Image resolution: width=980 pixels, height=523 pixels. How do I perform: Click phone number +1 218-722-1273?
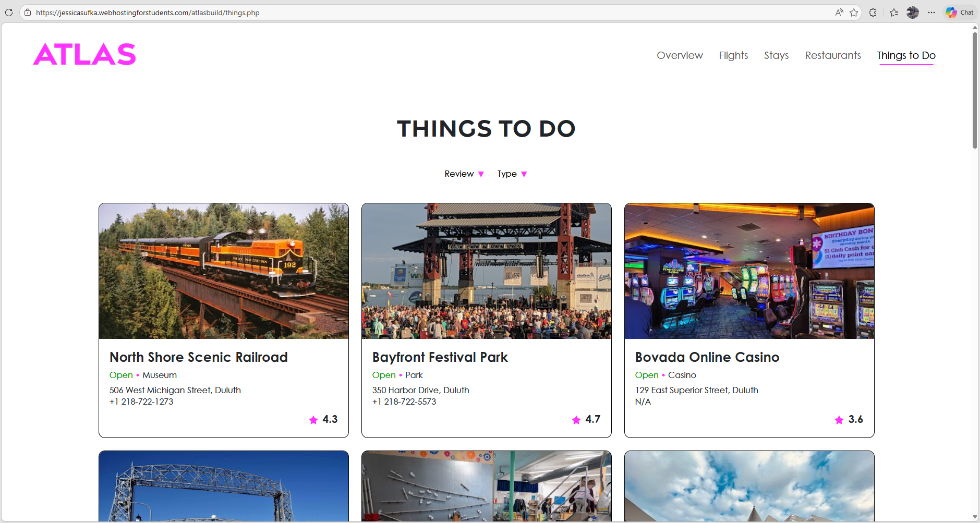click(x=141, y=402)
